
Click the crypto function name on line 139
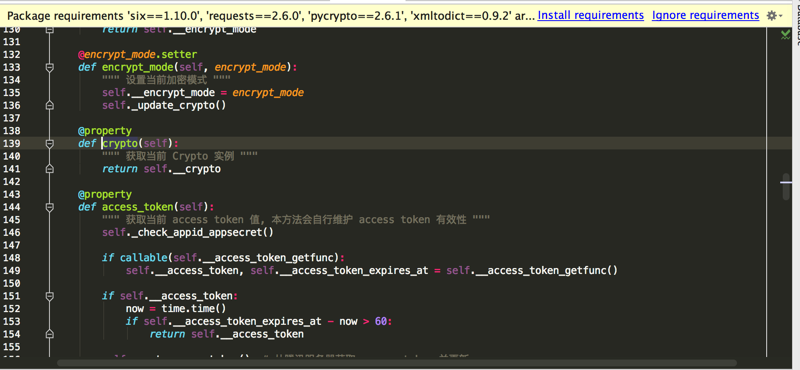click(x=120, y=143)
